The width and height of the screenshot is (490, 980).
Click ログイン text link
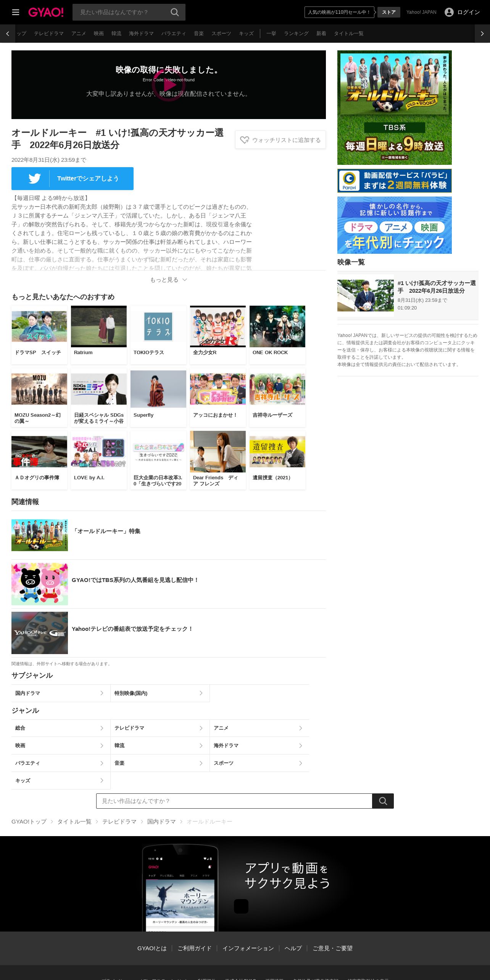pos(469,12)
